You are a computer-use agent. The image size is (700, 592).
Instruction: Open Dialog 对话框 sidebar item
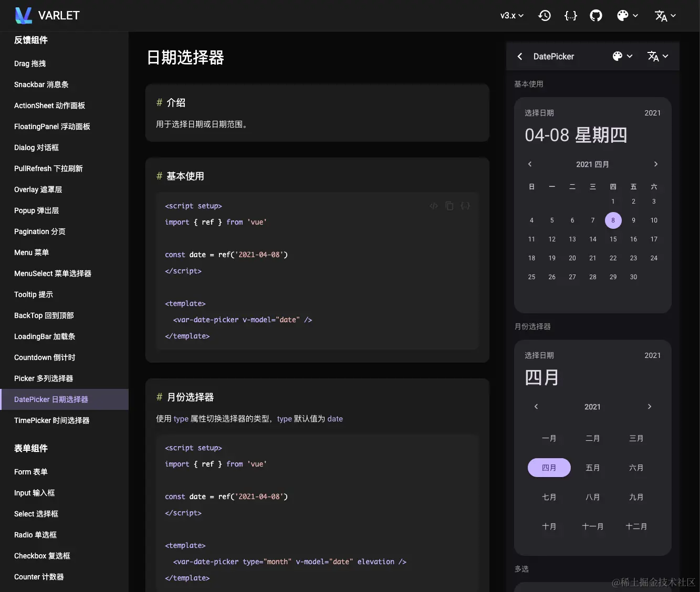(64, 147)
